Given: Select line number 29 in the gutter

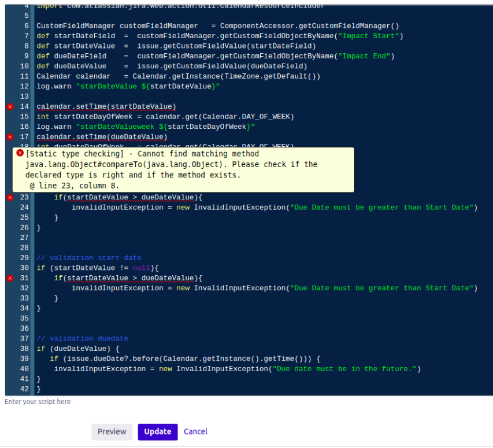Looking at the screenshot, I should 24,258.
